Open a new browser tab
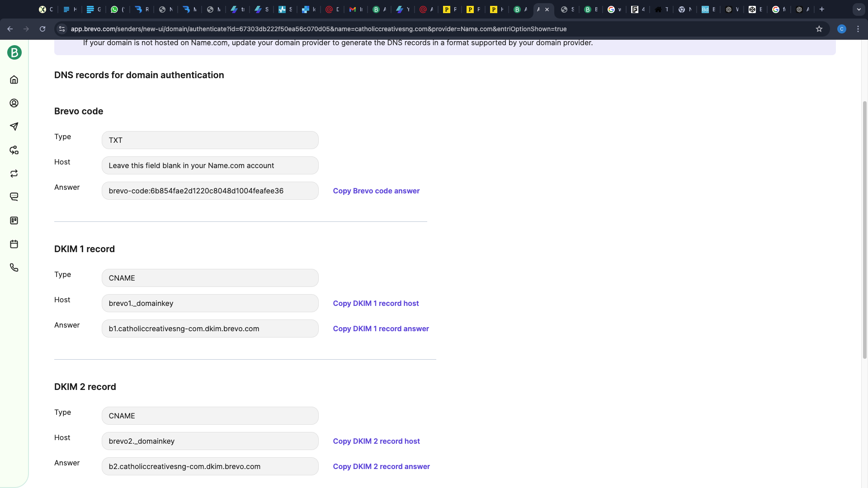Image resolution: width=868 pixels, height=488 pixels. point(822,9)
